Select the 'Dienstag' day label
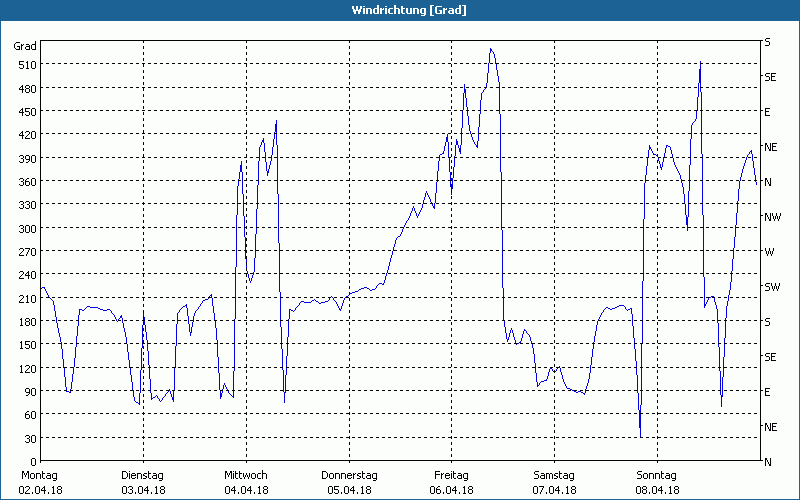Screen dimensions: 800x500 [142, 475]
